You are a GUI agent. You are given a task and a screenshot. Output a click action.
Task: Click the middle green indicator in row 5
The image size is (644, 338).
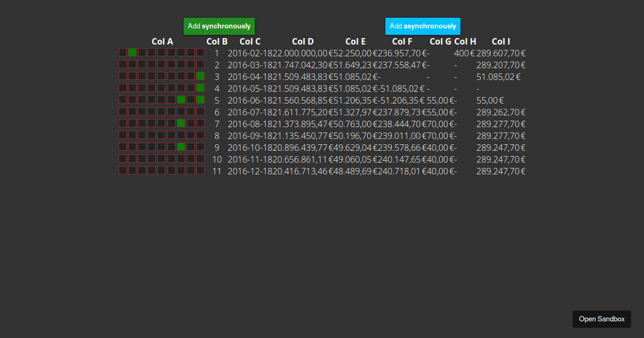[181, 99]
